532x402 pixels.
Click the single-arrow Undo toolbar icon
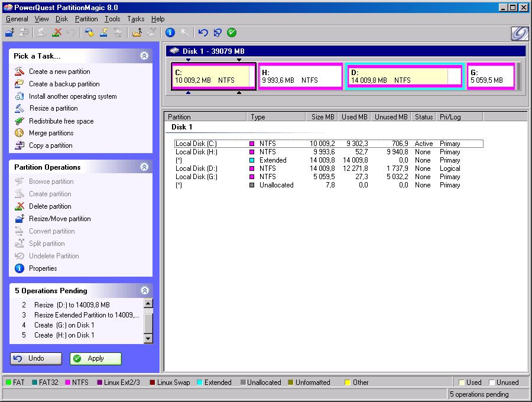tap(203, 33)
